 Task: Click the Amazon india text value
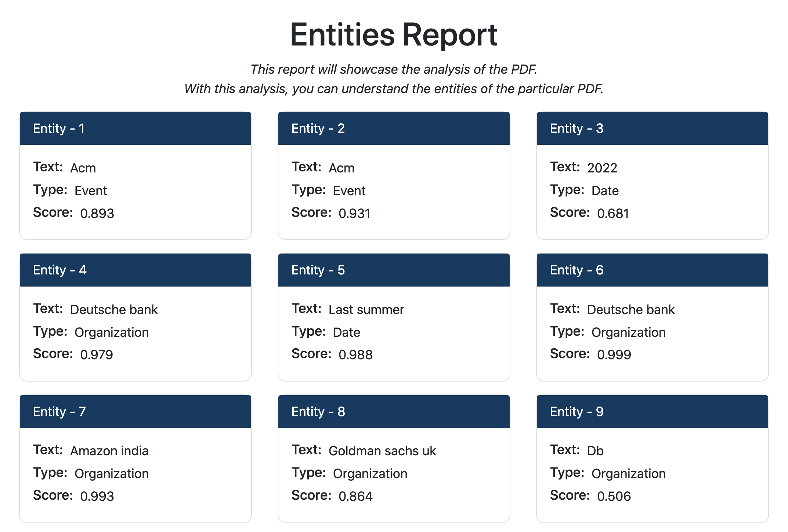tap(109, 451)
